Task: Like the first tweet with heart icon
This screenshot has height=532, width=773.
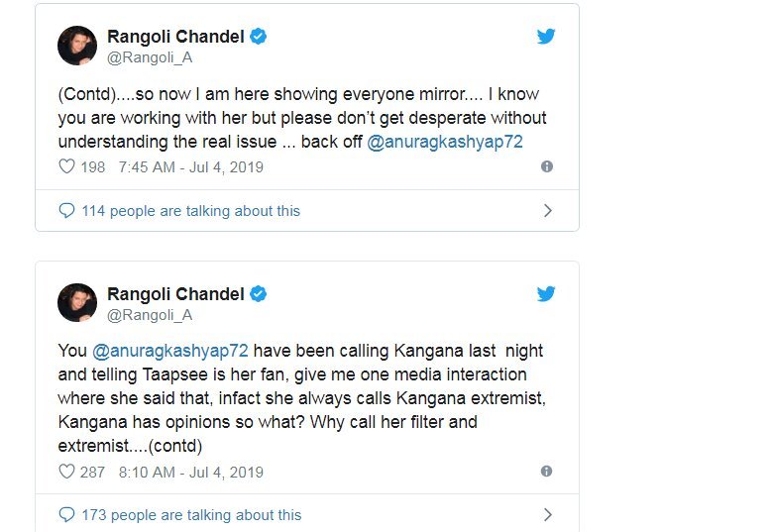Action: pyautogui.click(x=67, y=167)
